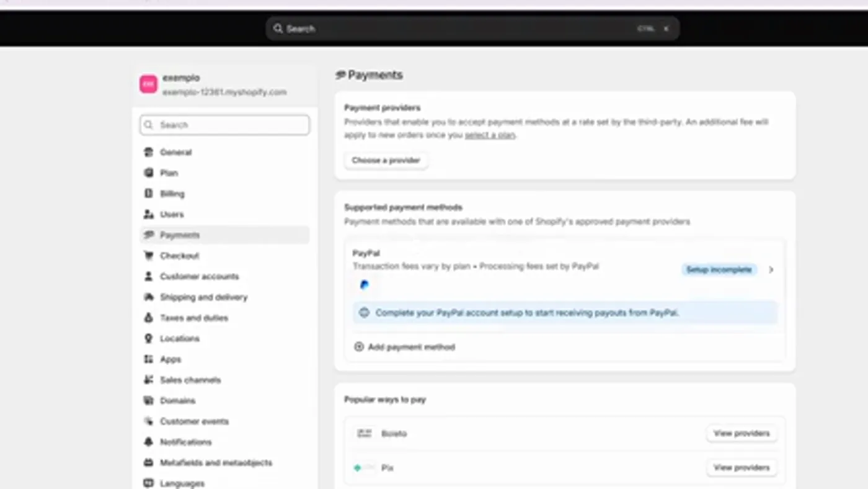Click the Billing icon in sidebar

[x=148, y=194]
